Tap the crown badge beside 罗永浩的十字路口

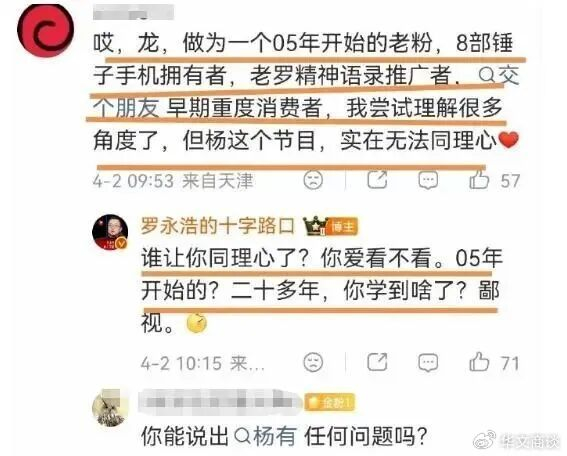[x=315, y=226]
